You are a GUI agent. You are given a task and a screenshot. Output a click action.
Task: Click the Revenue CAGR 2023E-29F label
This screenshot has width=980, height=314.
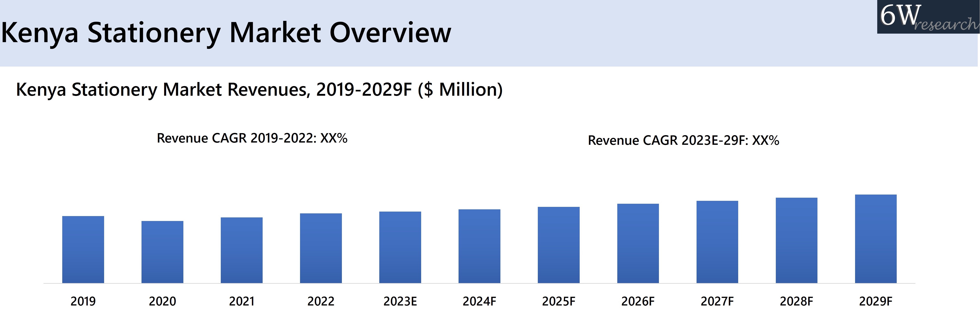683,141
